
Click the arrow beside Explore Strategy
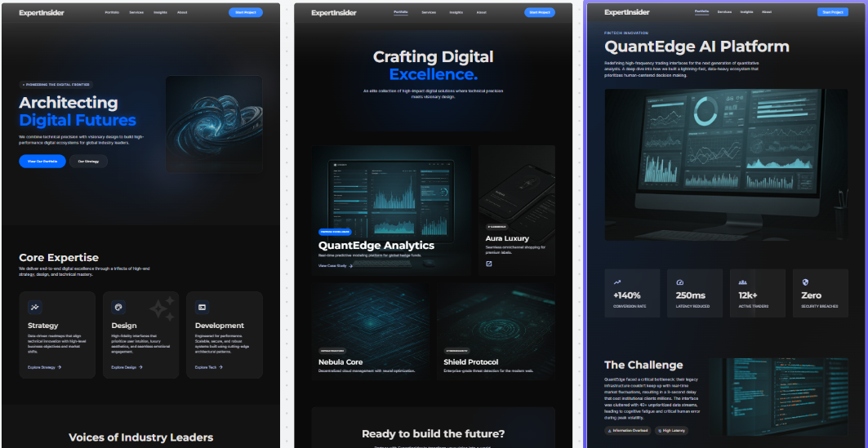coord(60,367)
